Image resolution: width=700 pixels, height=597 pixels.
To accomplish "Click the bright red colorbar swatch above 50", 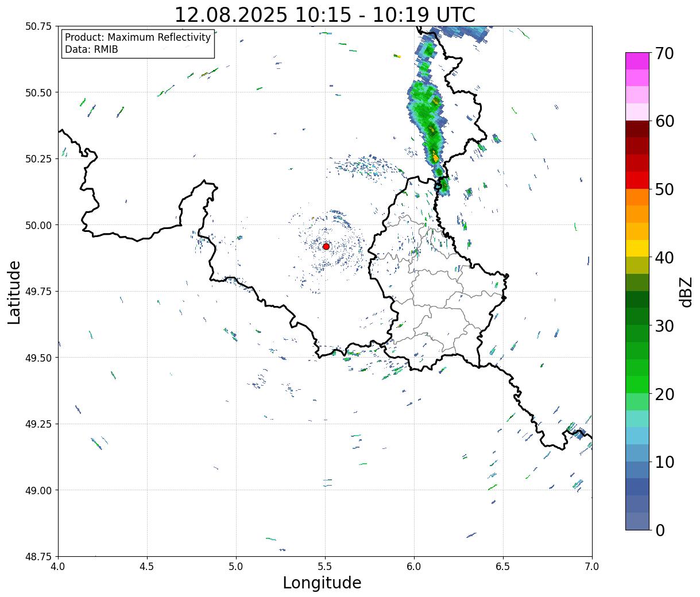I will click(x=637, y=180).
